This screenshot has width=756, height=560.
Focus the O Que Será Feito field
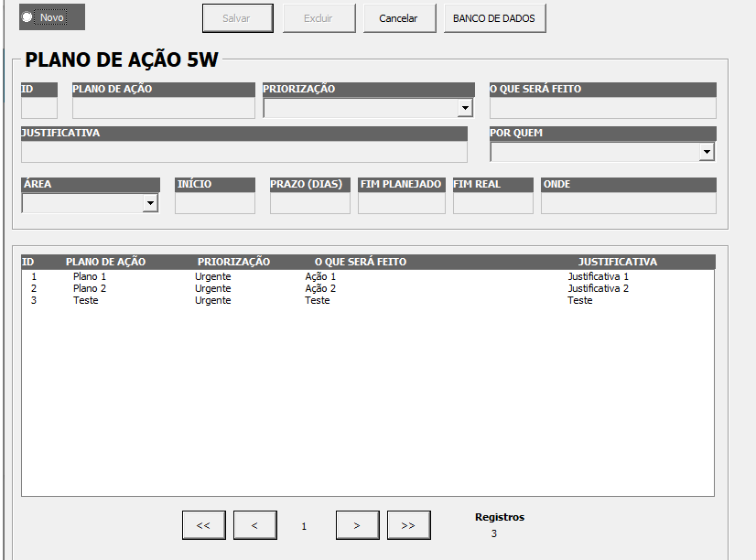602,108
